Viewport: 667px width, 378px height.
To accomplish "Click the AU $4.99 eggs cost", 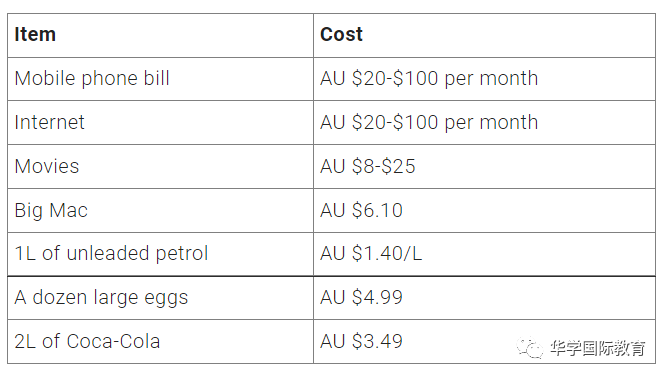I will click(361, 297).
